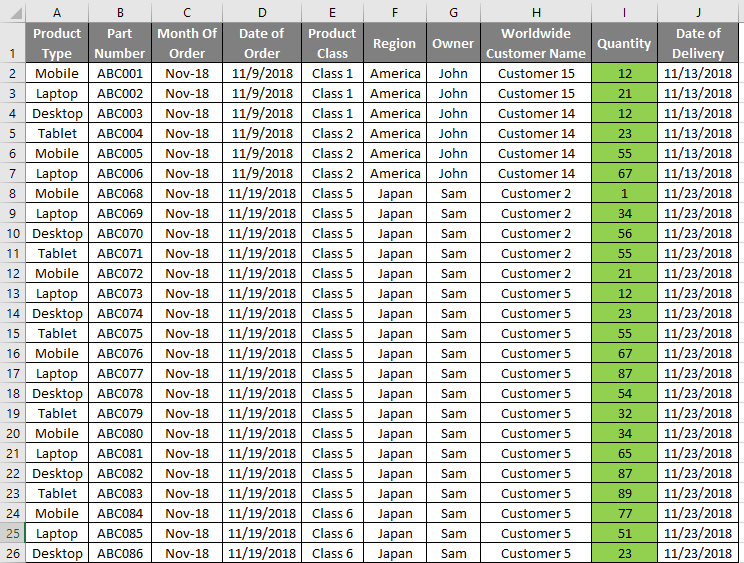Viewport: 744px width, 563px height.
Task: Click the Date of Delivery header cell
Action: click(x=698, y=43)
